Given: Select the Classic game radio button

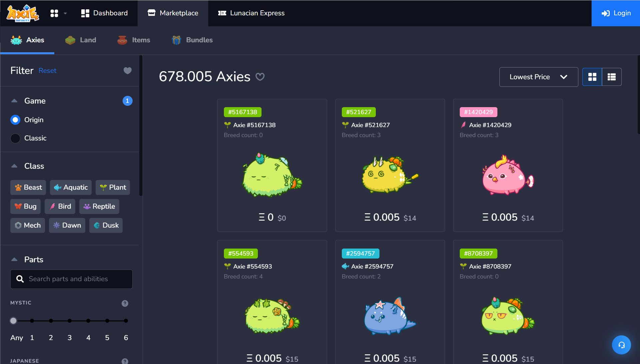Looking at the screenshot, I should click(x=15, y=138).
